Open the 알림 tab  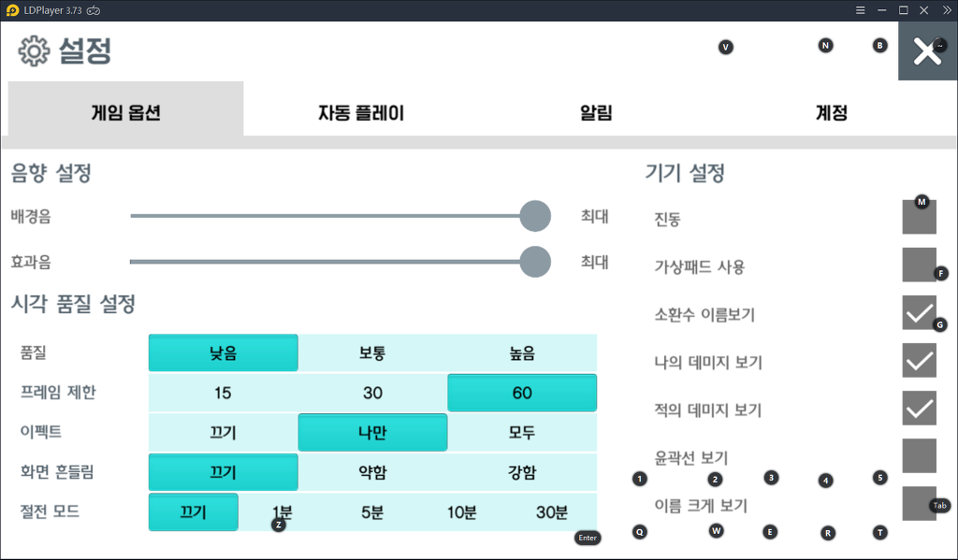[x=596, y=114]
